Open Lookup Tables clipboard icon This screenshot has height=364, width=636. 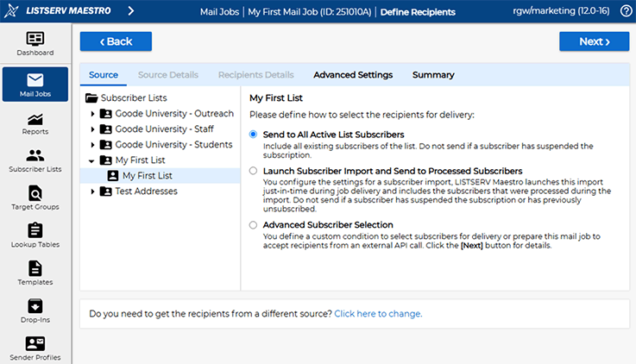[35, 230]
